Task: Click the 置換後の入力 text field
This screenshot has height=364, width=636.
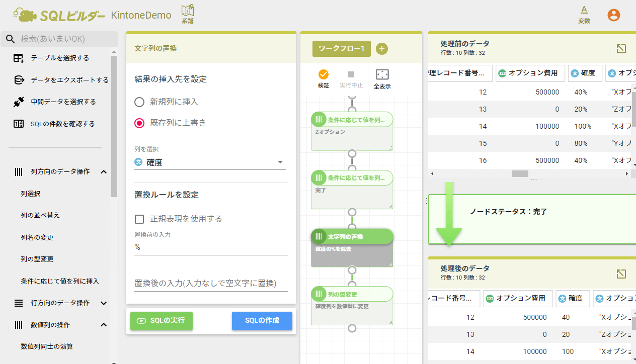Action: pos(211,283)
